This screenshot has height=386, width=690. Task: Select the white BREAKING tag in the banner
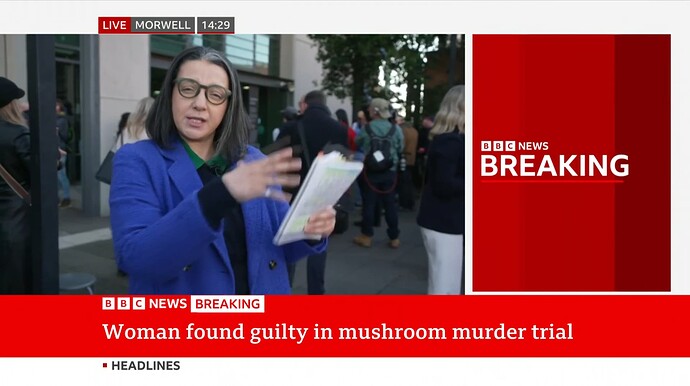[228, 304]
